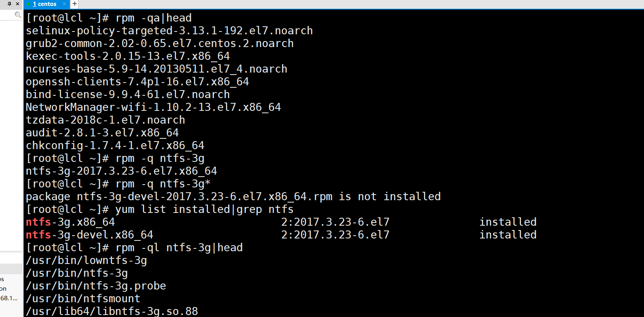Image resolution: width=644 pixels, height=317 pixels.
Task: Open a new session tab with plus
Action: (75, 4)
